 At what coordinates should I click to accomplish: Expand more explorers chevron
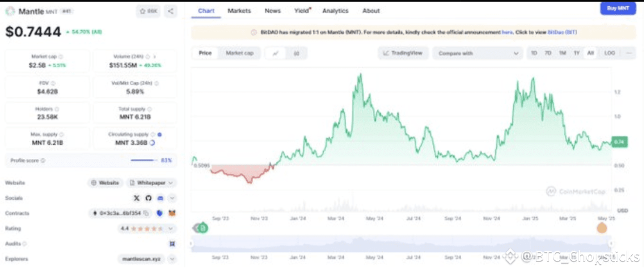point(172,259)
